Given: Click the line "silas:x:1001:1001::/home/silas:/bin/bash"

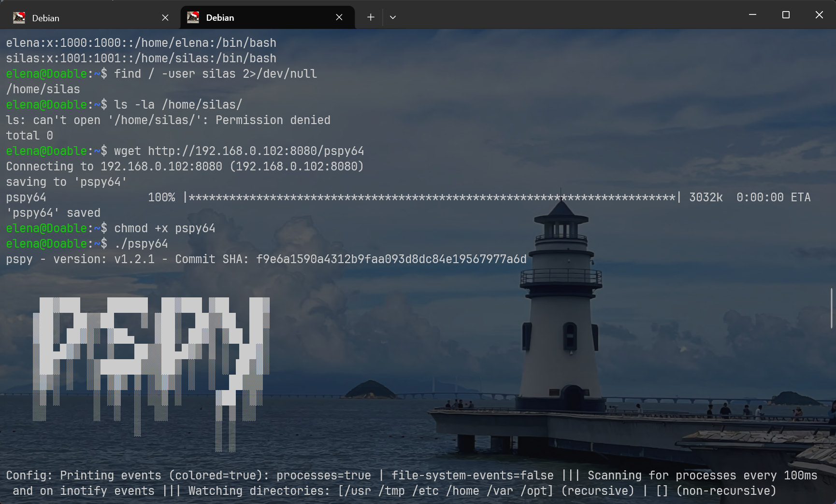Looking at the screenshot, I should pyautogui.click(x=141, y=58).
